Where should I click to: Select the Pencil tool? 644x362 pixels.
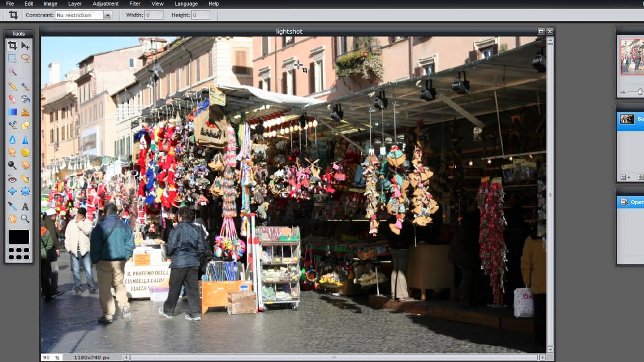pos(12,86)
